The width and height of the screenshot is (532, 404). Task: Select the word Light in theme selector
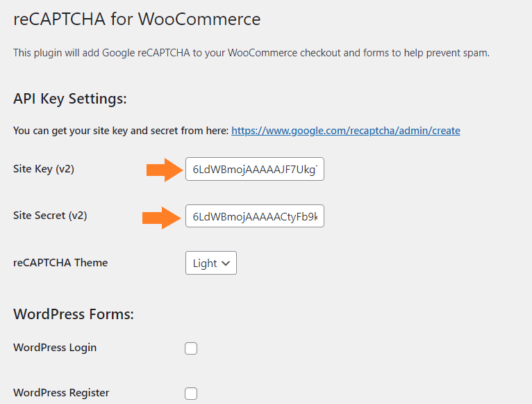tap(205, 264)
